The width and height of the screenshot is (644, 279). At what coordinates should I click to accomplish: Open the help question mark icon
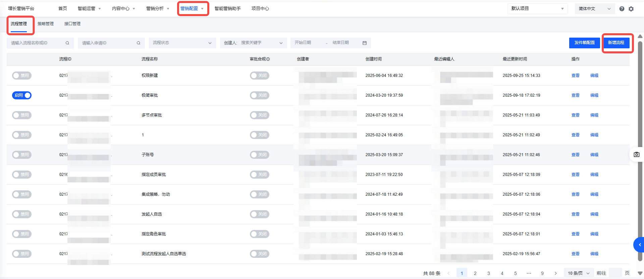[622, 9]
